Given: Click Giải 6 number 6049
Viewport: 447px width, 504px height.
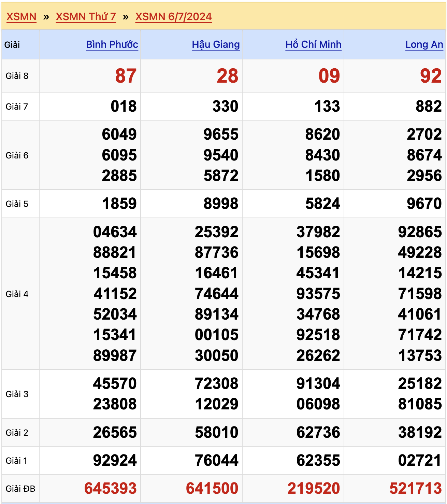Looking at the screenshot, I should [x=119, y=134].
